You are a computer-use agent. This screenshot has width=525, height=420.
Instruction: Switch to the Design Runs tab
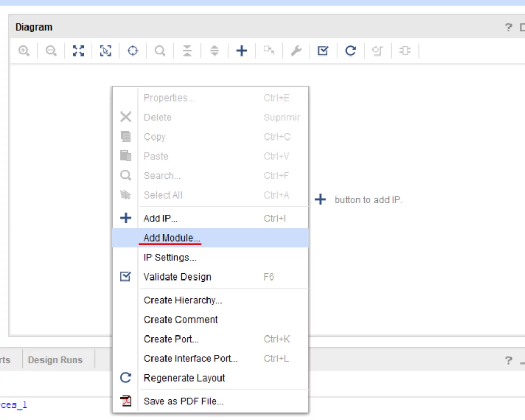click(x=56, y=359)
